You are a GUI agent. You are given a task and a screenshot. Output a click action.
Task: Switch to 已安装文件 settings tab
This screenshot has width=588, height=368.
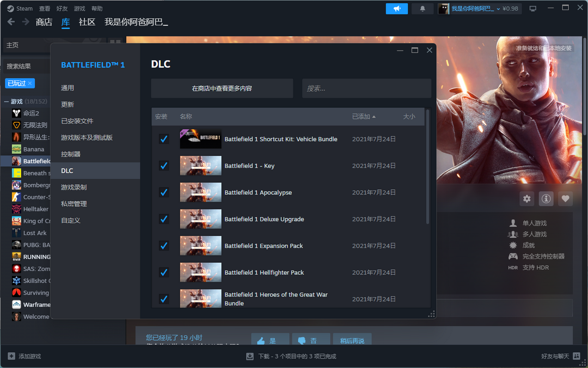click(x=77, y=121)
